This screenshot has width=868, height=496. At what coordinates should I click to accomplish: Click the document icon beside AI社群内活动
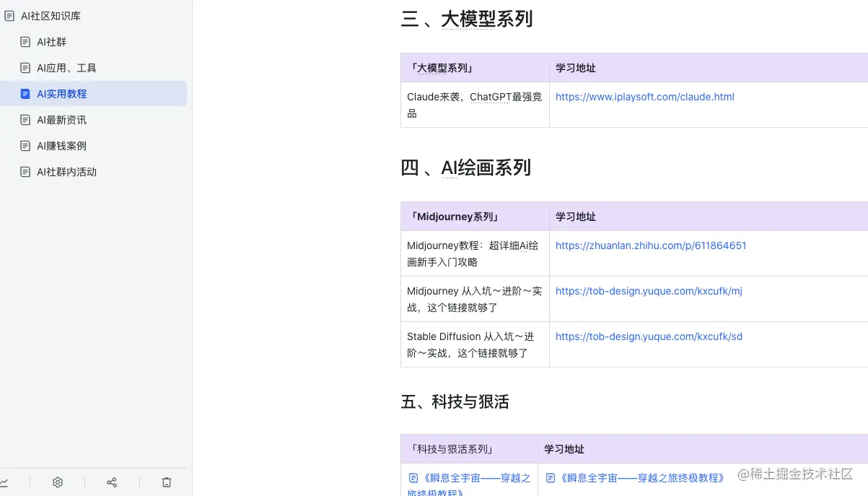[25, 172]
